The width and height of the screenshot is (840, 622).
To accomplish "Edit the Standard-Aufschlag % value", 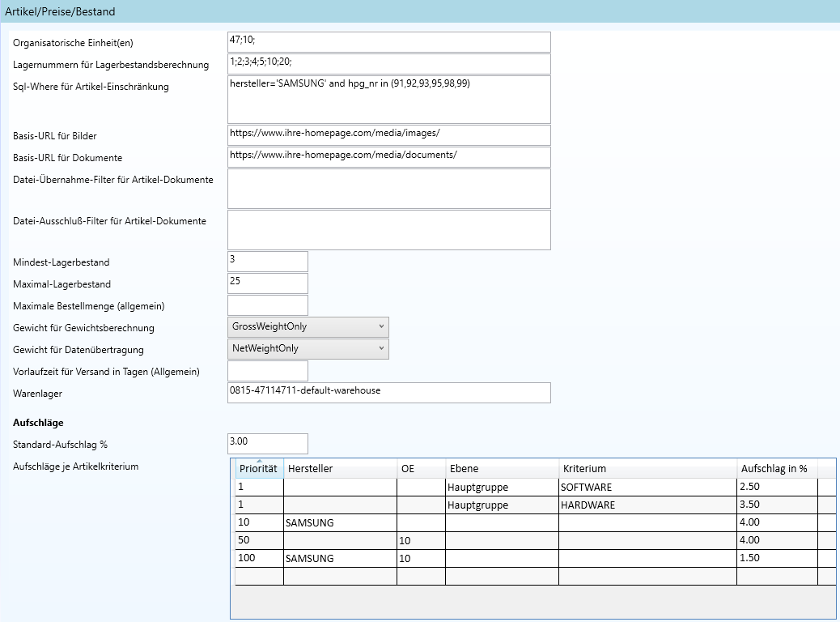I will 268,444.
